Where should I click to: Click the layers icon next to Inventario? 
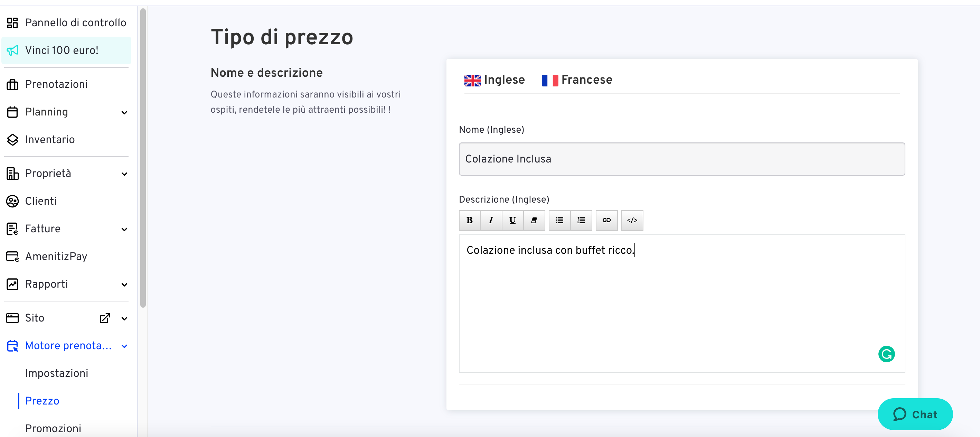12,140
